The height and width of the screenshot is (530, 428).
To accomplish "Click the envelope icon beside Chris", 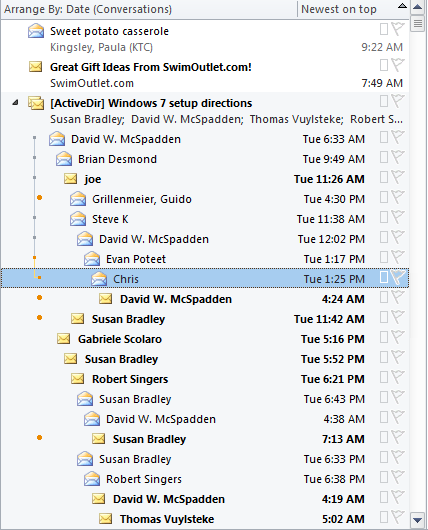I will [x=99, y=279].
